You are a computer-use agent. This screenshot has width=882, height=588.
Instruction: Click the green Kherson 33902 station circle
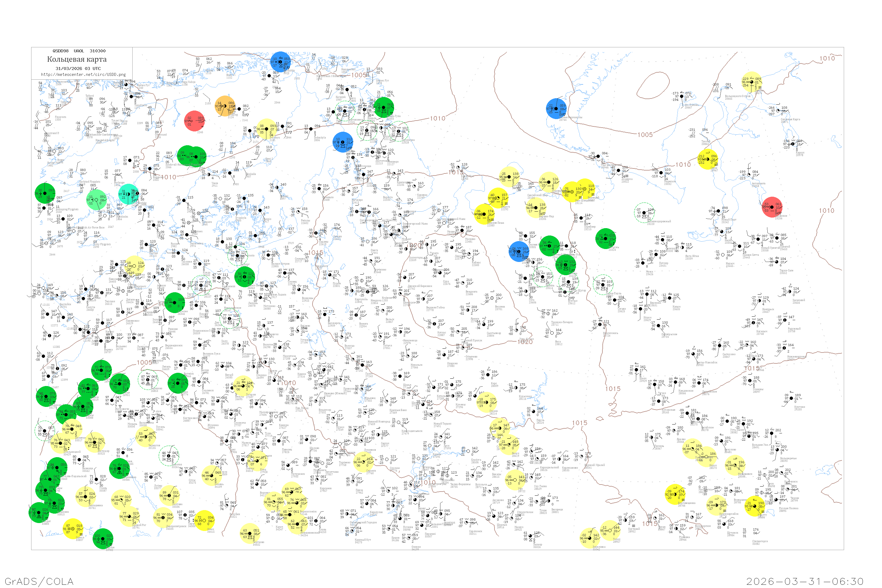pos(103,539)
